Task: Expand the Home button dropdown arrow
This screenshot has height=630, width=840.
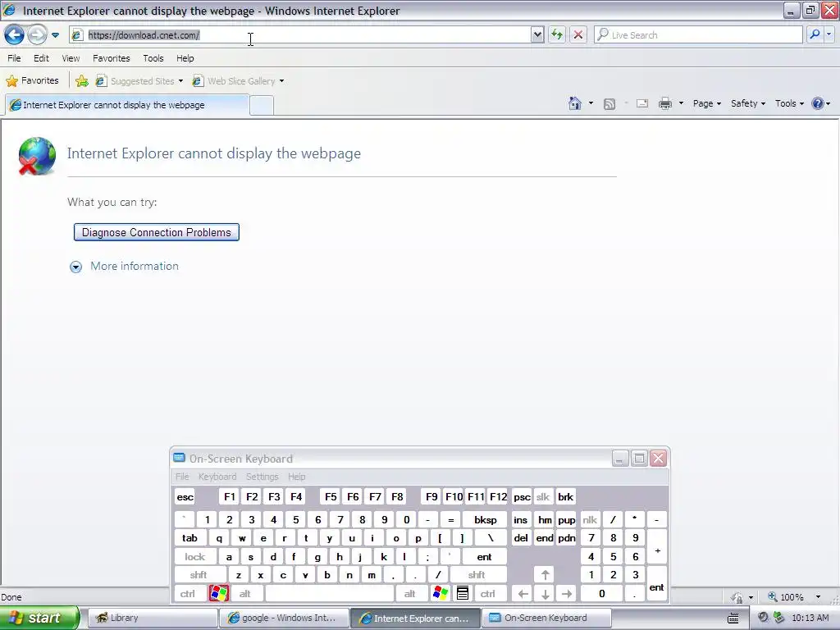Action: (x=591, y=103)
